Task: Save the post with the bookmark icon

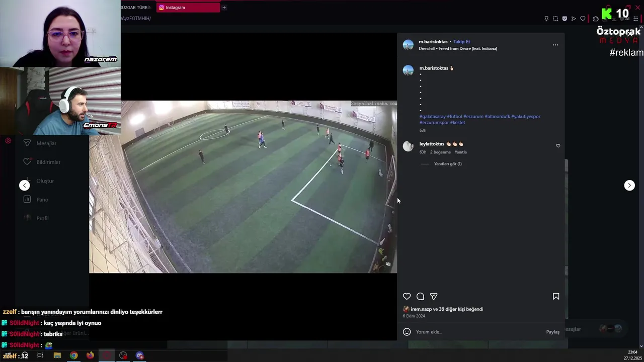Action: coord(556,297)
